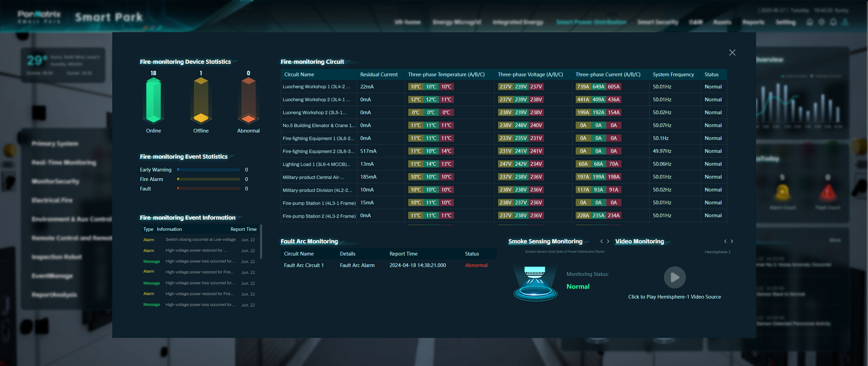
Task: Click the 185mA residual current value
Action: 368,177
